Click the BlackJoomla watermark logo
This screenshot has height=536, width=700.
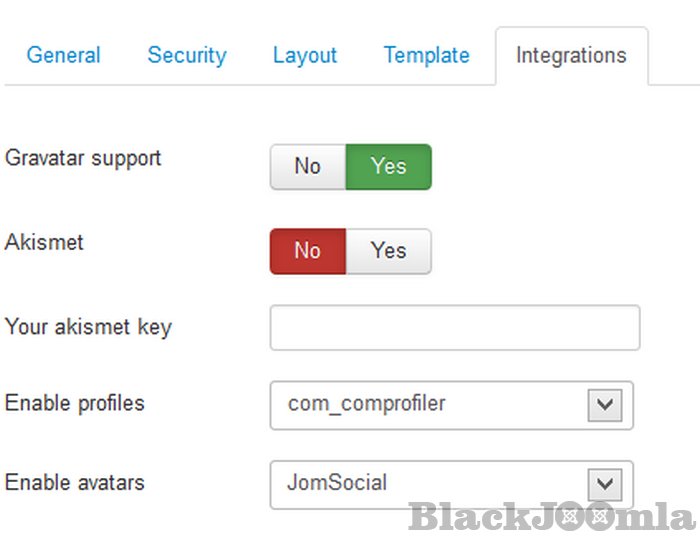click(x=552, y=516)
